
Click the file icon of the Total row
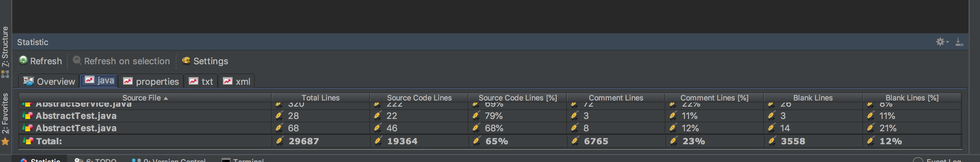28,141
